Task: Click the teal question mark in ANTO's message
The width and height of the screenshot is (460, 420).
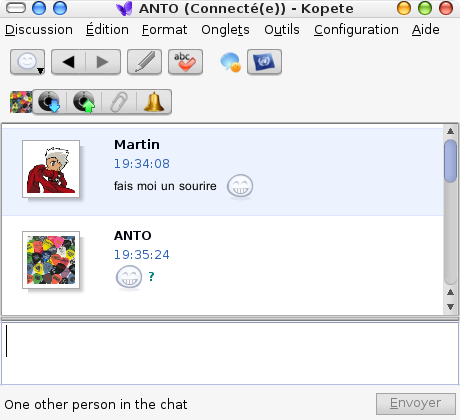Action: [x=151, y=276]
